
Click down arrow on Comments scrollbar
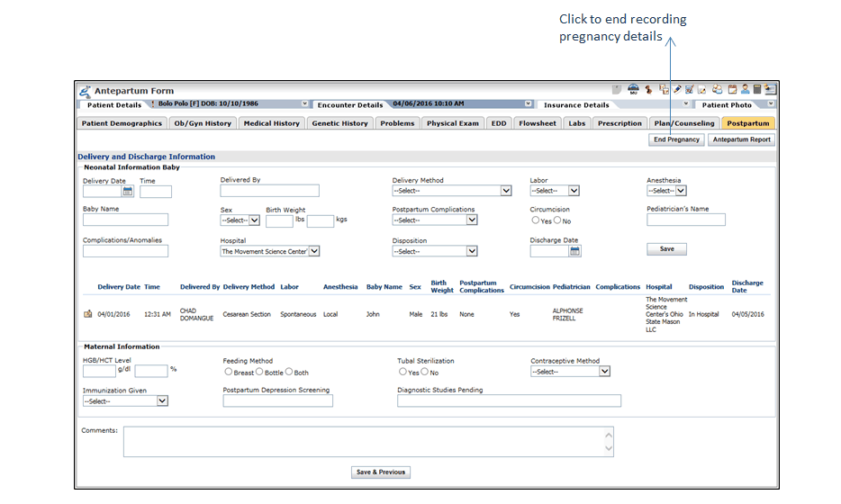click(609, 448)
